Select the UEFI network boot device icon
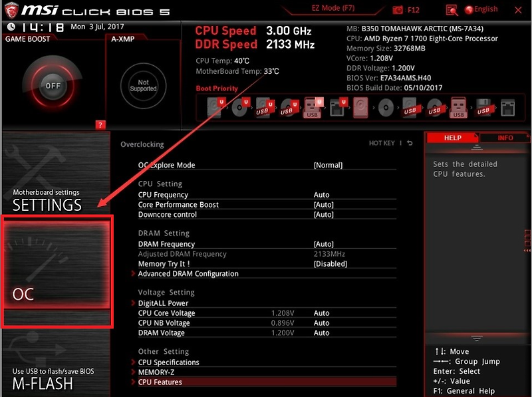This screenshot has height=397, width=532. pos(338,108)
